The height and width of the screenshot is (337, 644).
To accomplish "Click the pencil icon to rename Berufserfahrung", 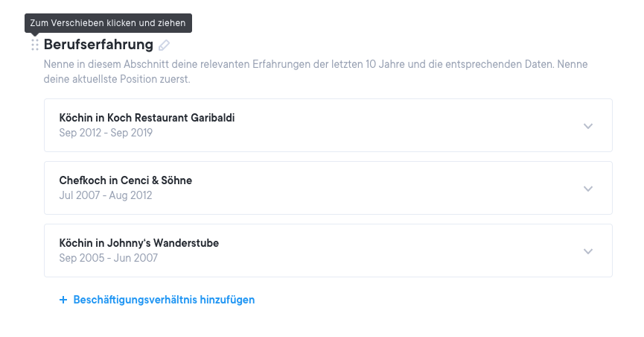I will pos(165,45).
